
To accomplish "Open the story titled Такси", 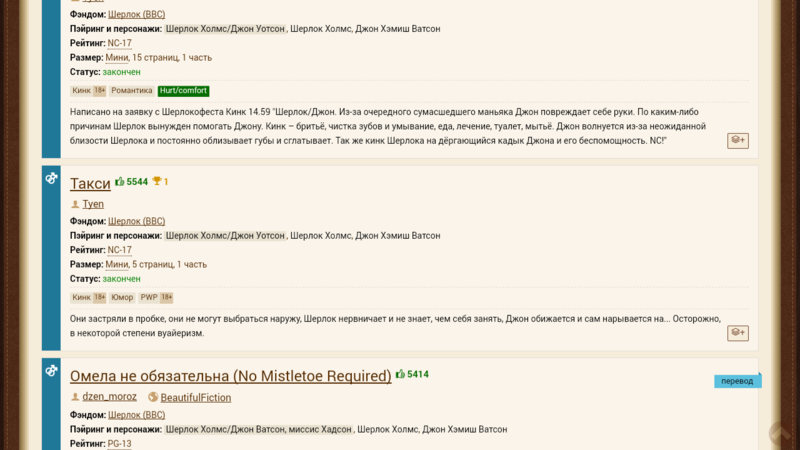I will 90,184.
